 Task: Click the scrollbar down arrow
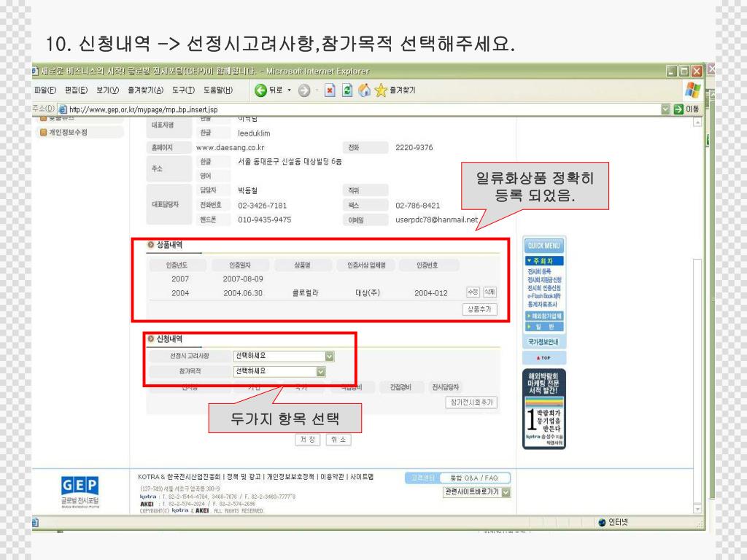697,509
